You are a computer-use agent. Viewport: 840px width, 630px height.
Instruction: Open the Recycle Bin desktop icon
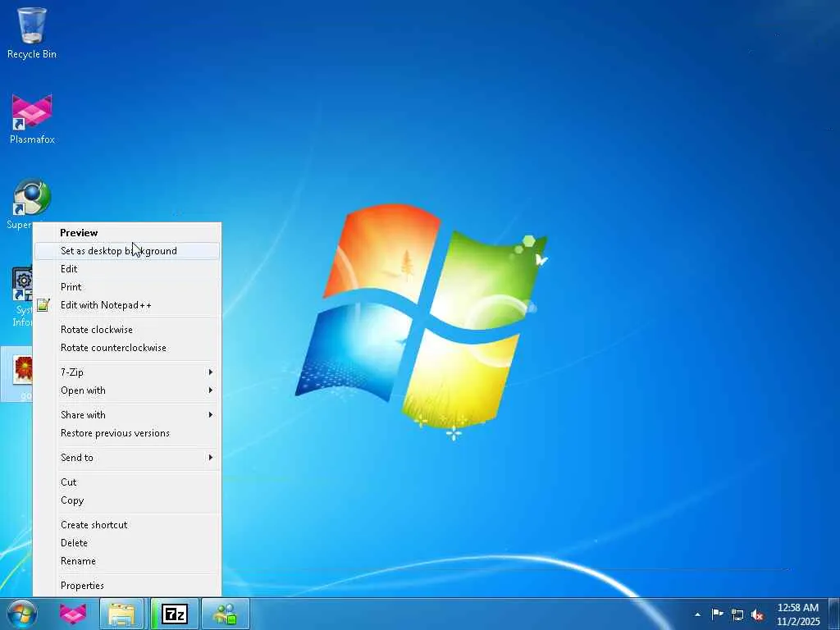(x=32, y=33)
